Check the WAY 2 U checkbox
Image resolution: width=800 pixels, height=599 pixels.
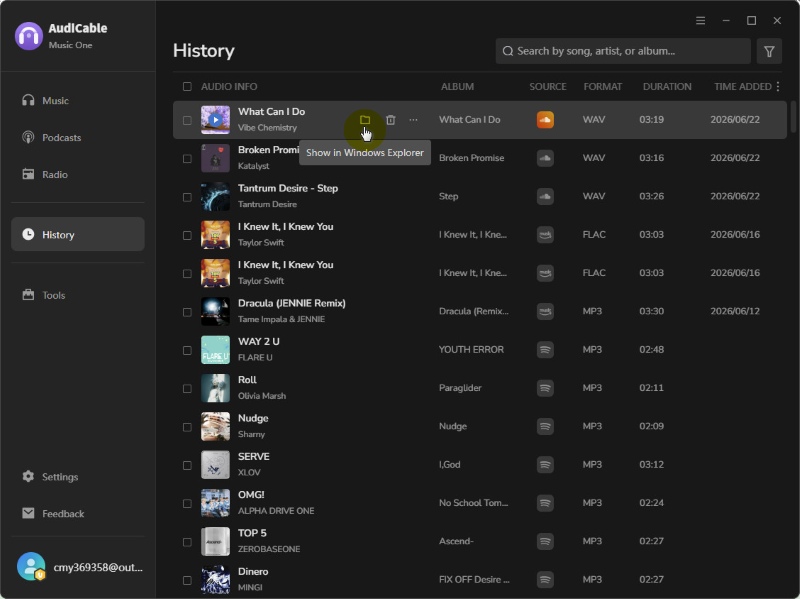[187, 350]
